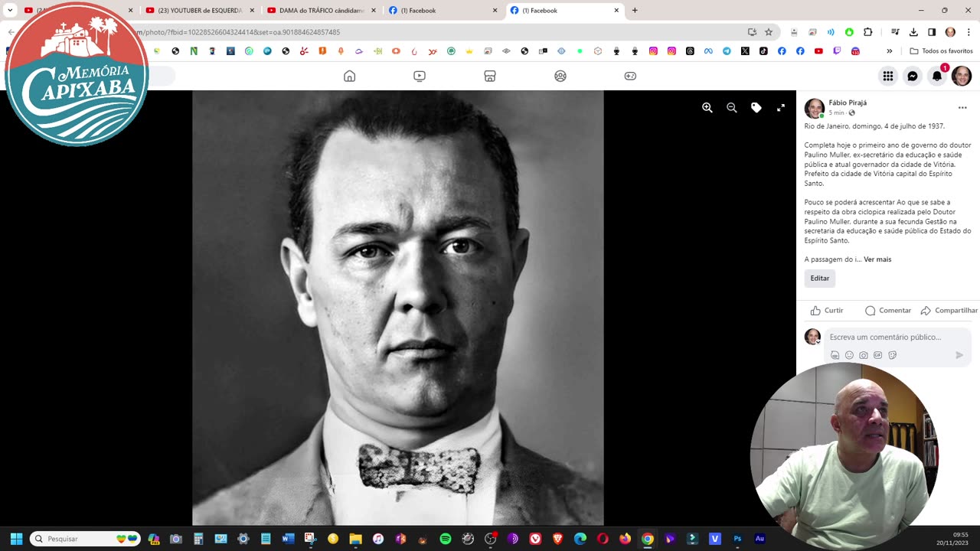Expand post text with Ver mais

877,259
